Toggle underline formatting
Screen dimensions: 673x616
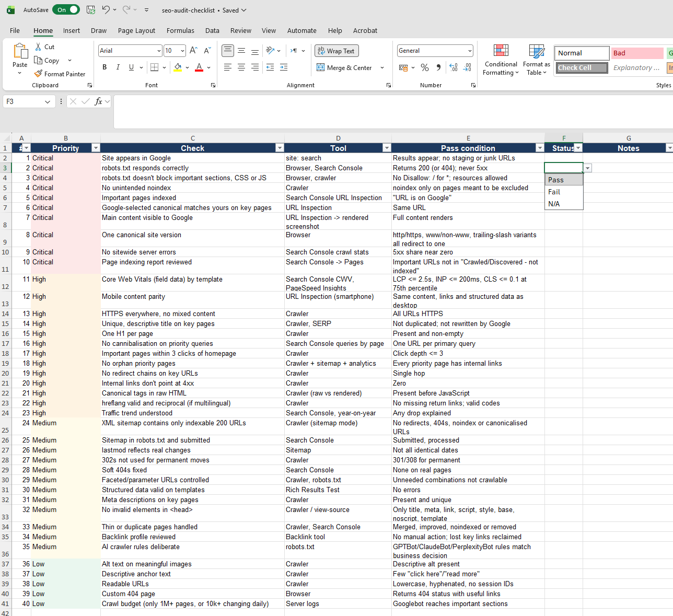tap(131, 67)
